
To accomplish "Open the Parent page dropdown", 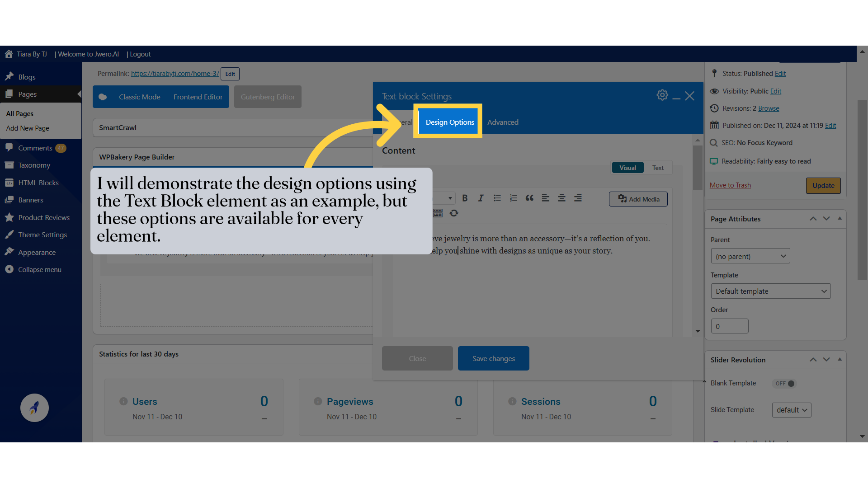I will coord(750,256).
